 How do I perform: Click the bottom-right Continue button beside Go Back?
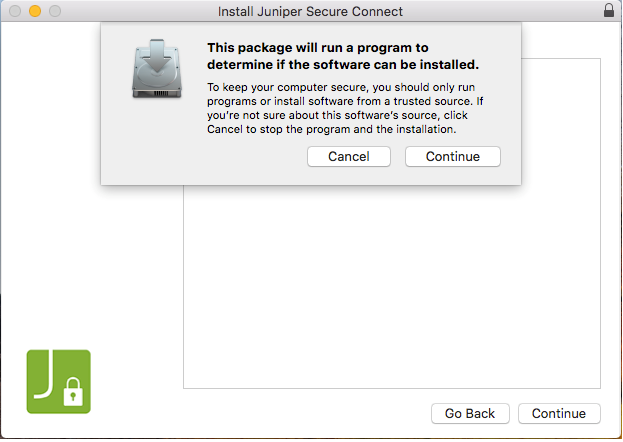coord(559,413)
